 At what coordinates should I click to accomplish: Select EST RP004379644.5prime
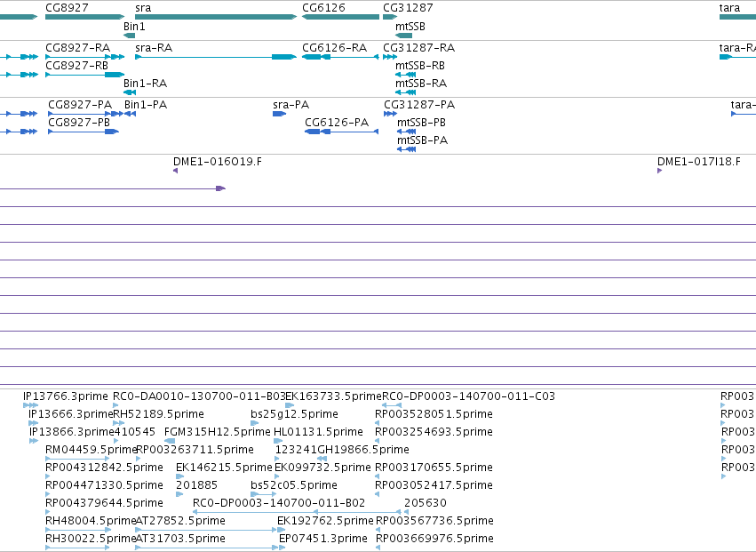click(x=48, y=512)
